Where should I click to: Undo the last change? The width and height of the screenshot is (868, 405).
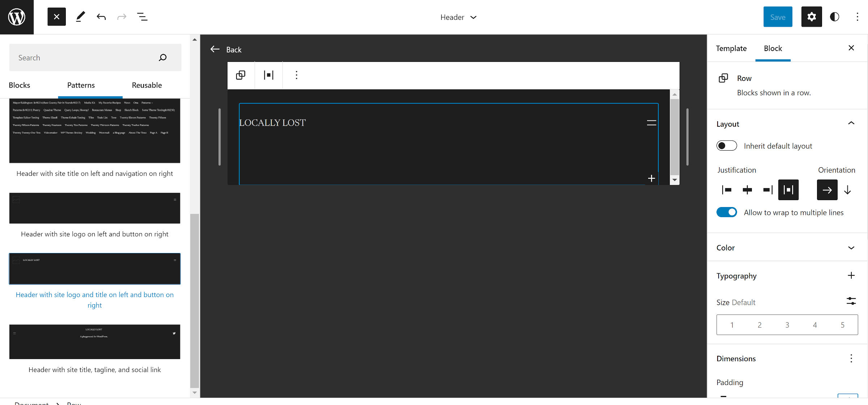(x=101, y=16)
